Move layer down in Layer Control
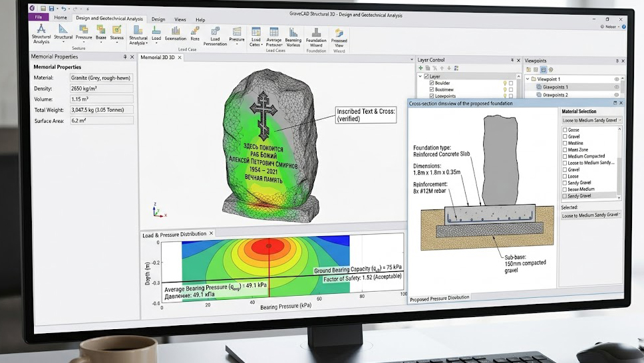The width and height of the screenshot is (644, 363). pos(449,68)
